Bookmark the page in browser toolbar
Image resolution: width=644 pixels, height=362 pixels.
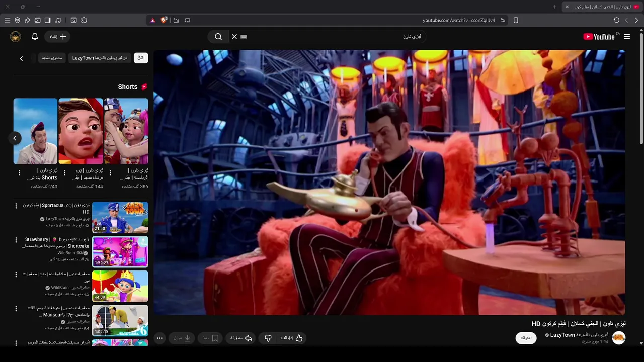tap(516, 20)
